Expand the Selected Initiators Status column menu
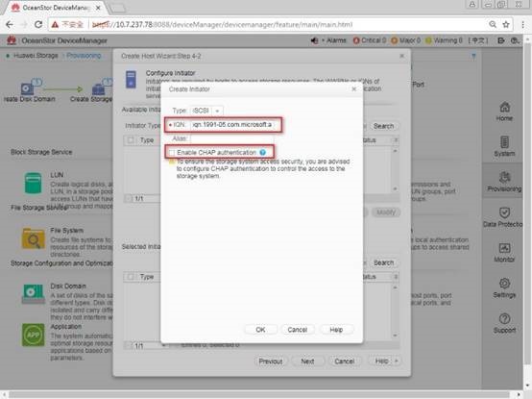Viewport: 532px width, 399px height. (396, 277)
